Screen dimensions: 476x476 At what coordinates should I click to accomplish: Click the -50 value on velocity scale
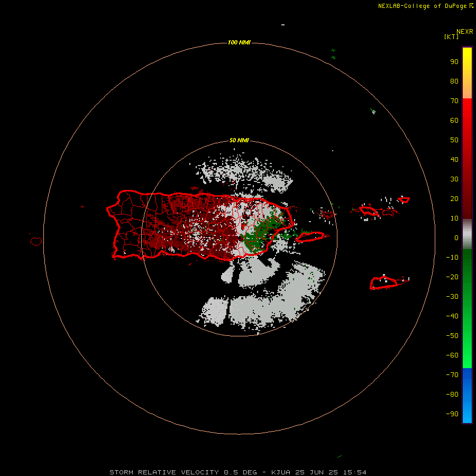tap(452, 336)
